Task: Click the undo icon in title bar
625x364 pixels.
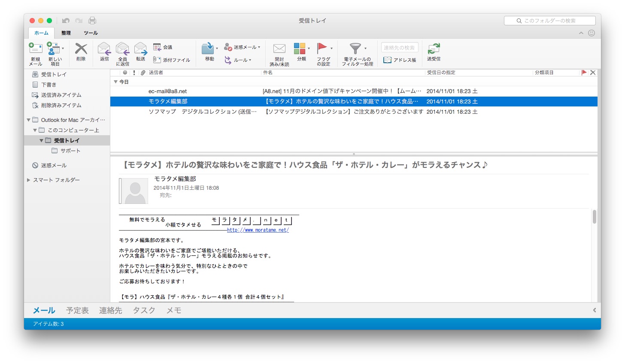Action: (66, 21)
